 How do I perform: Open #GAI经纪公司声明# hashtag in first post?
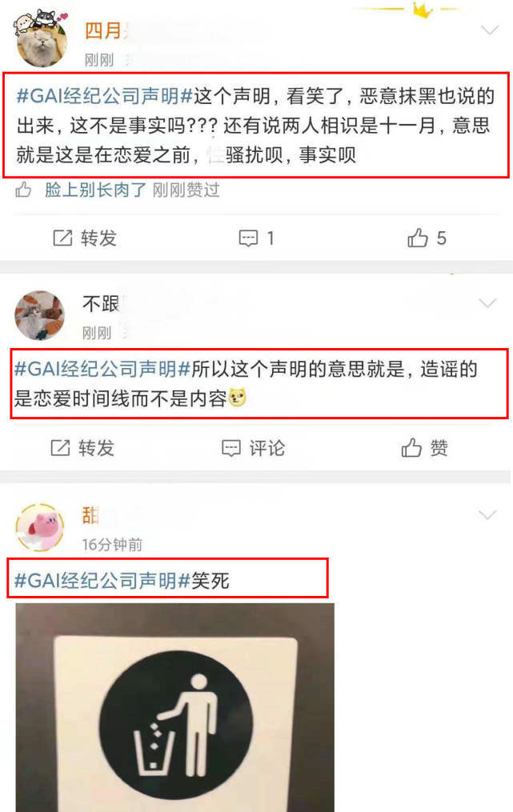(x=105, y=96)
